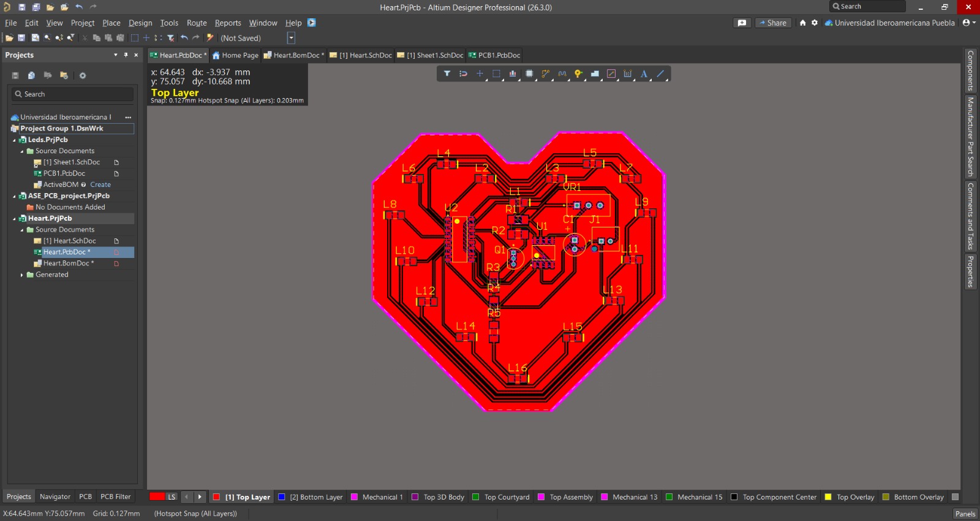This screenshot has width=980, height=521.
Task: Open the Route menu
Action: (x=196, y=23)
